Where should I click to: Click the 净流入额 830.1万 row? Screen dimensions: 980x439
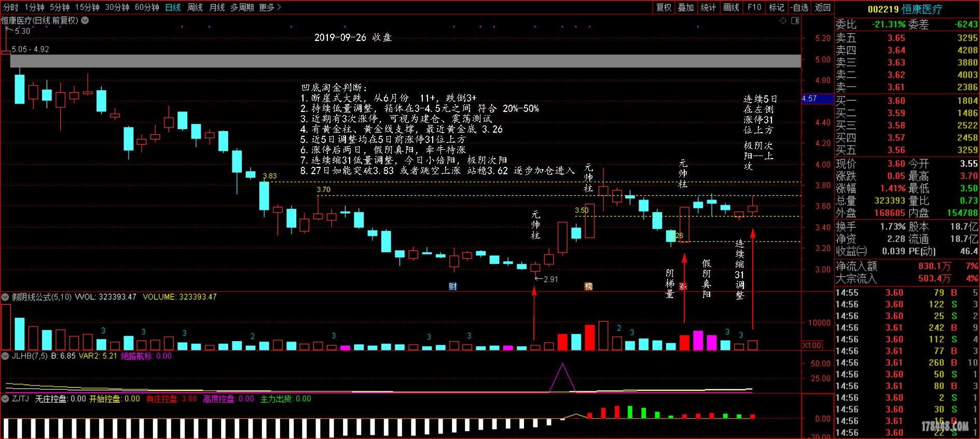click(907, 266)
